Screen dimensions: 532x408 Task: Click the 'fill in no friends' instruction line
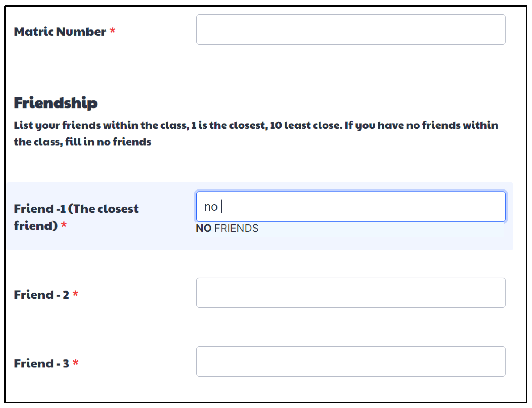click(83, 142)
